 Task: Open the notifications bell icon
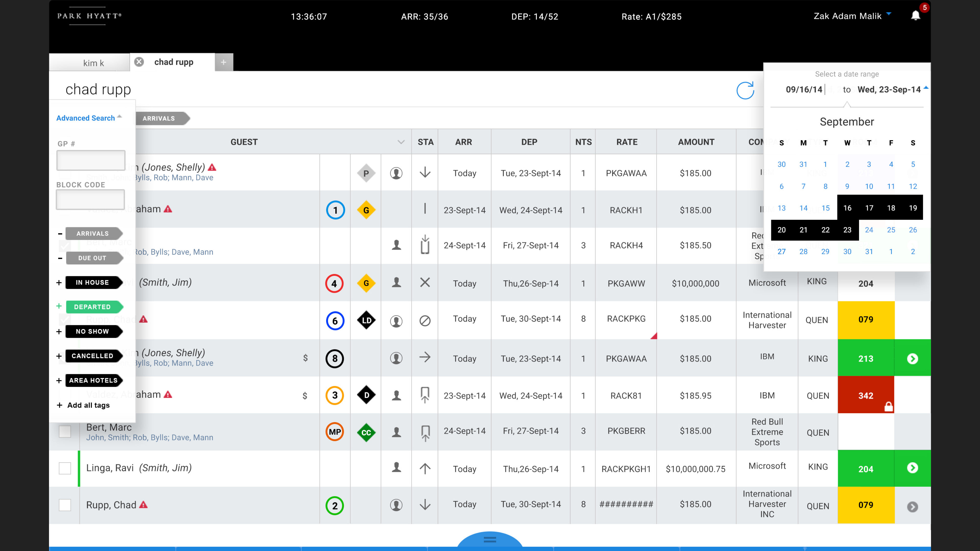point(915,16)
